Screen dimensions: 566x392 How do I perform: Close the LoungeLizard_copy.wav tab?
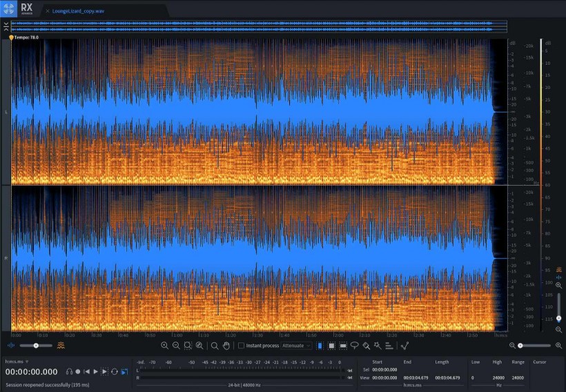[x=47, y=11]
